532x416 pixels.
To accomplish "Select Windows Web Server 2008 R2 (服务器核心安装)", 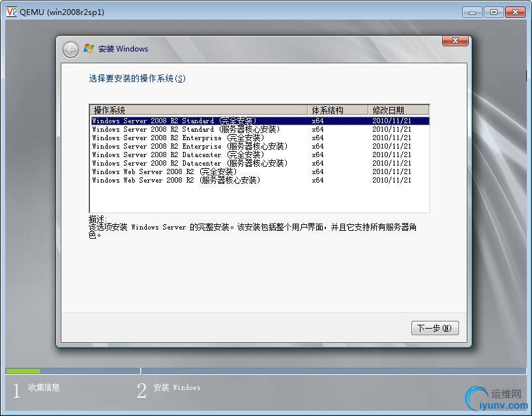I will click(260, 180).
